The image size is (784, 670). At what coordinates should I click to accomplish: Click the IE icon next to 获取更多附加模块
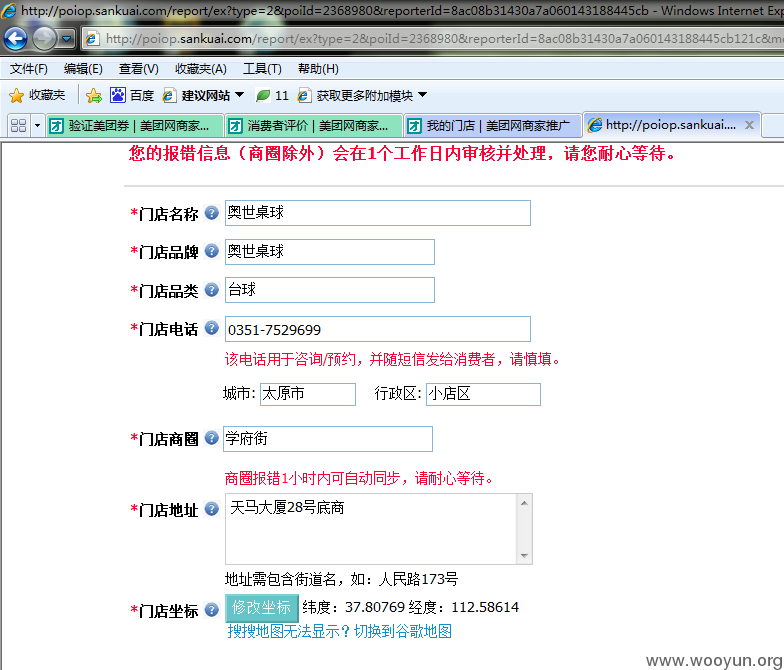point(304,96)
